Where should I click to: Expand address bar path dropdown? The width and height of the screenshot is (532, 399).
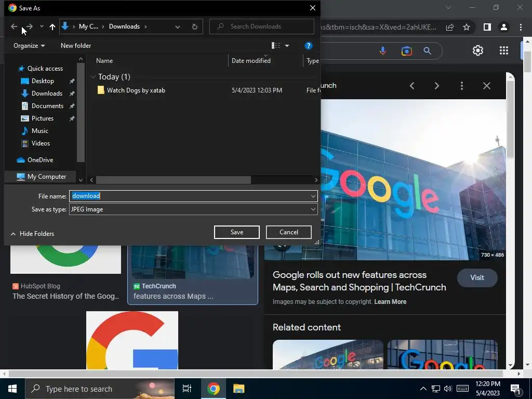point(178,26)
